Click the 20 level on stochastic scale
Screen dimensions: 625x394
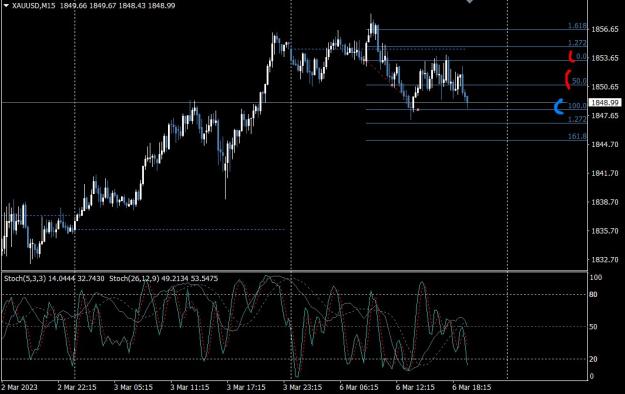coord(594,359)
